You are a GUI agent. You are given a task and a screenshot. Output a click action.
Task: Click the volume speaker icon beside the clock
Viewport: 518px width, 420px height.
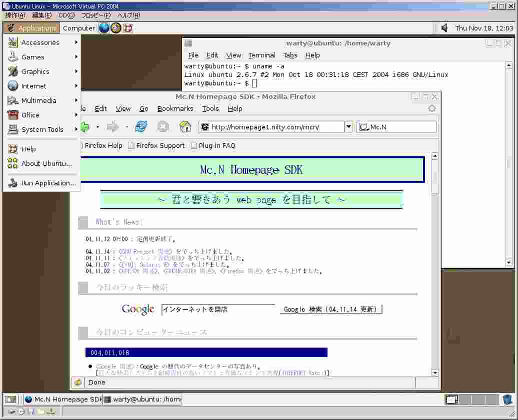click(444, 28)
